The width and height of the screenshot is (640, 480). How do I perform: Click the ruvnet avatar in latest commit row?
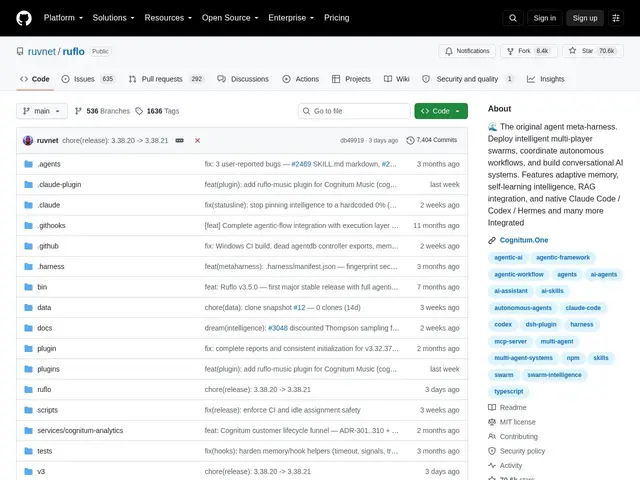click(x=28, y=140)
